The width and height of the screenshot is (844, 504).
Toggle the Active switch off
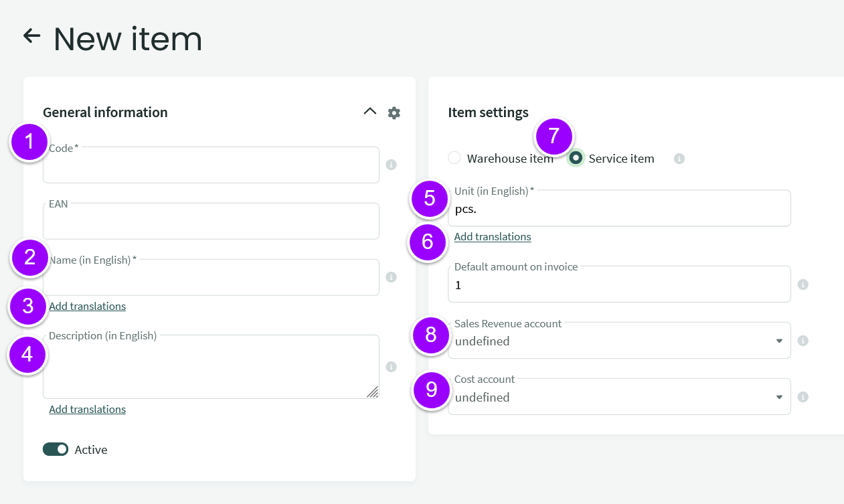click(56, 449)
